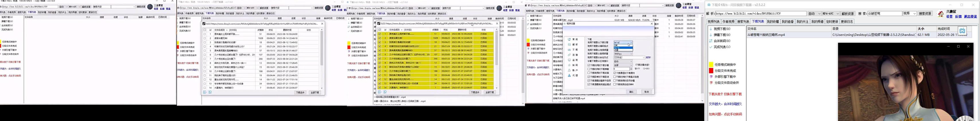Open 解析 section icon in 程序设置 dialog
Screen dimensions: 980x121
570,44
